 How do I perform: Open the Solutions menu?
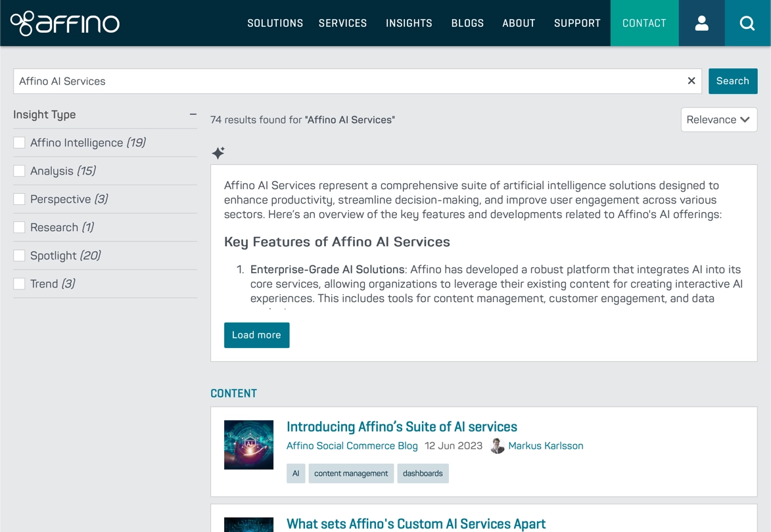tap(275, 23)
